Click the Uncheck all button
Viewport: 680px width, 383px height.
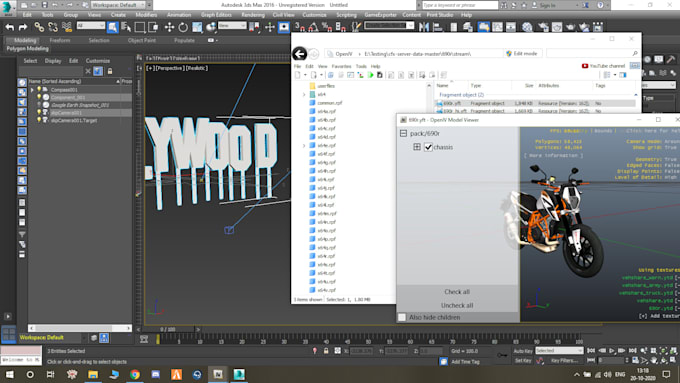point(457,305)
